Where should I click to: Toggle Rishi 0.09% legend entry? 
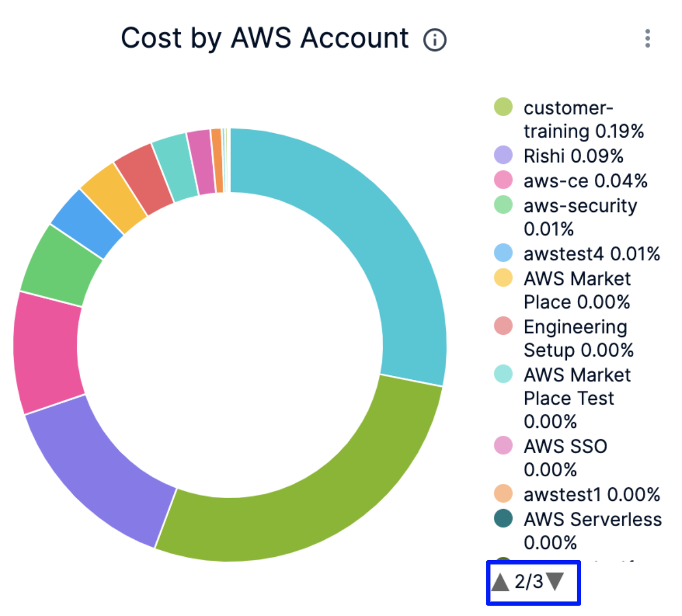coord(573,156)
